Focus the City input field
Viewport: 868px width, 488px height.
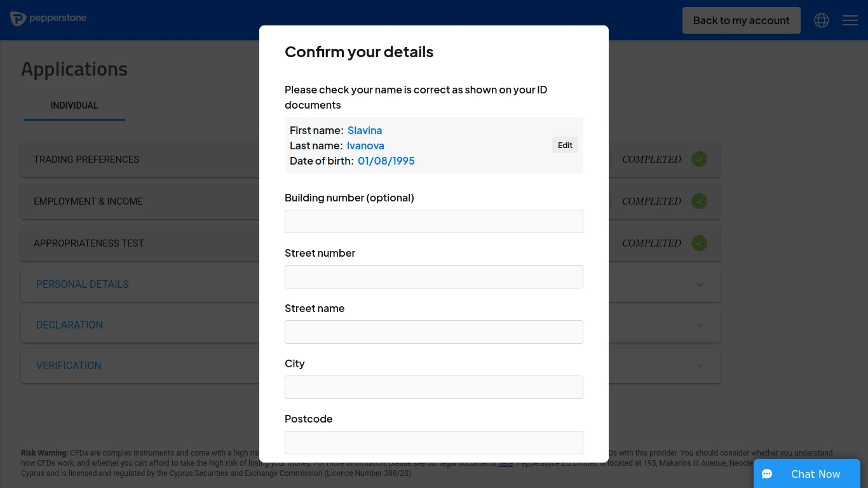click(x=434, y=387)
